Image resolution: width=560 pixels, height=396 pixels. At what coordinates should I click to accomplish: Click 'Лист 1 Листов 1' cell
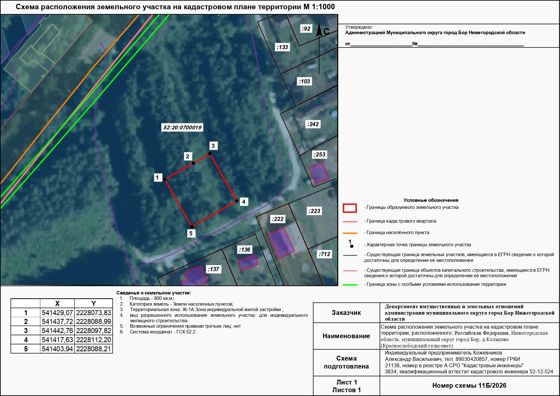346,386
